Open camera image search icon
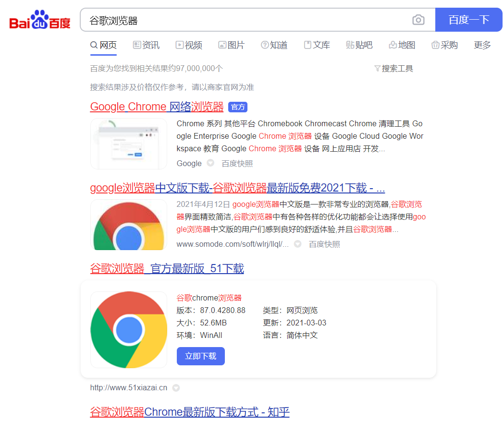The image size is (504, 421). (x=418, y=20)
